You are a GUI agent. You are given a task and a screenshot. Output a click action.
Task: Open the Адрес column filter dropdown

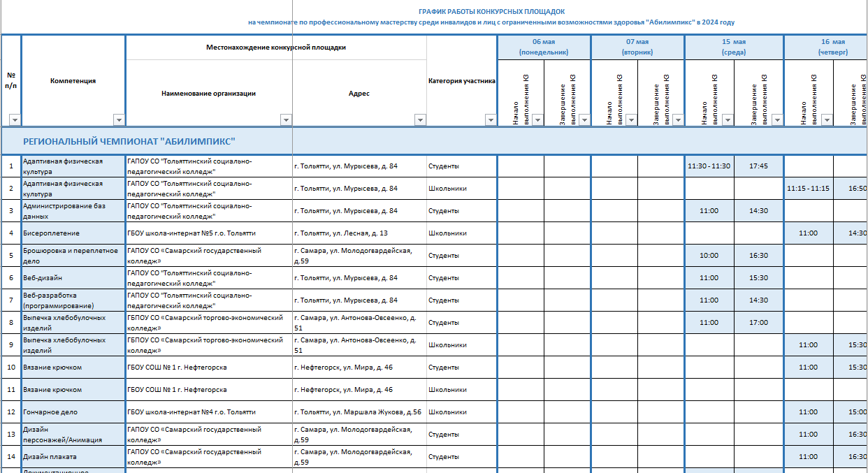(419, 119)
